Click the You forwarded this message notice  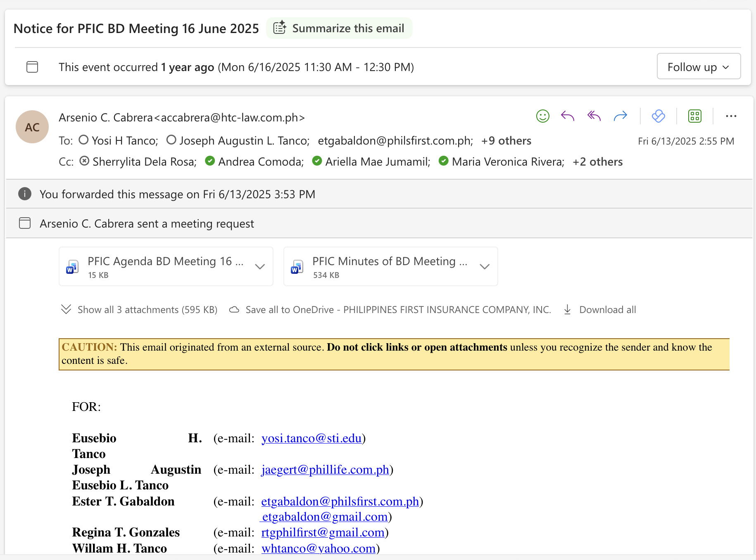click(177, 194)
